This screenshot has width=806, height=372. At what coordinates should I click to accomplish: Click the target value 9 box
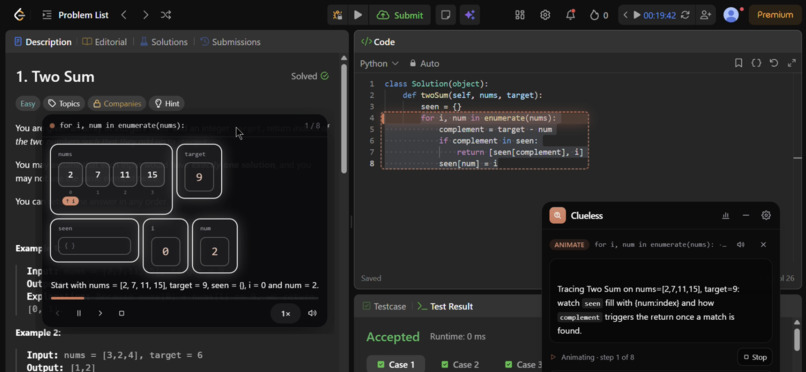(x=199, y=178)
